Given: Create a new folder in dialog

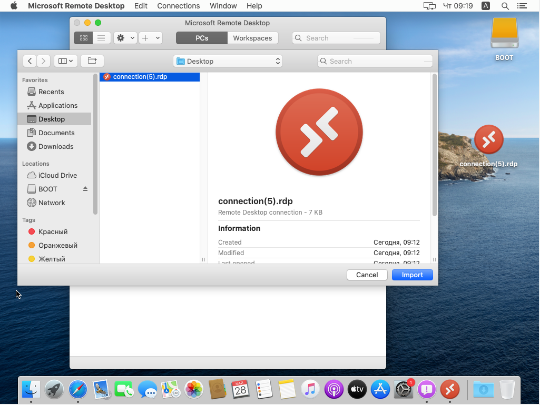Looking at the screenshot, I should tap(92, 61).
